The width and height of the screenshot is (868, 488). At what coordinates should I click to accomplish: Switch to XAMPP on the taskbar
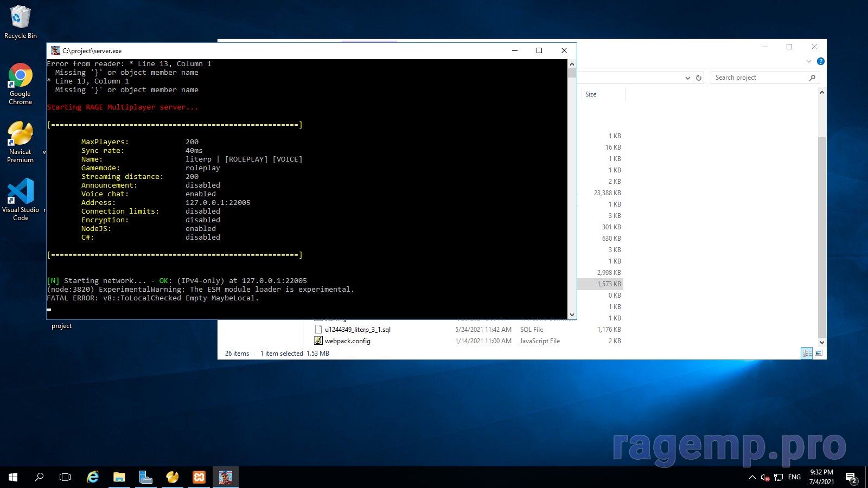[199, 477]
